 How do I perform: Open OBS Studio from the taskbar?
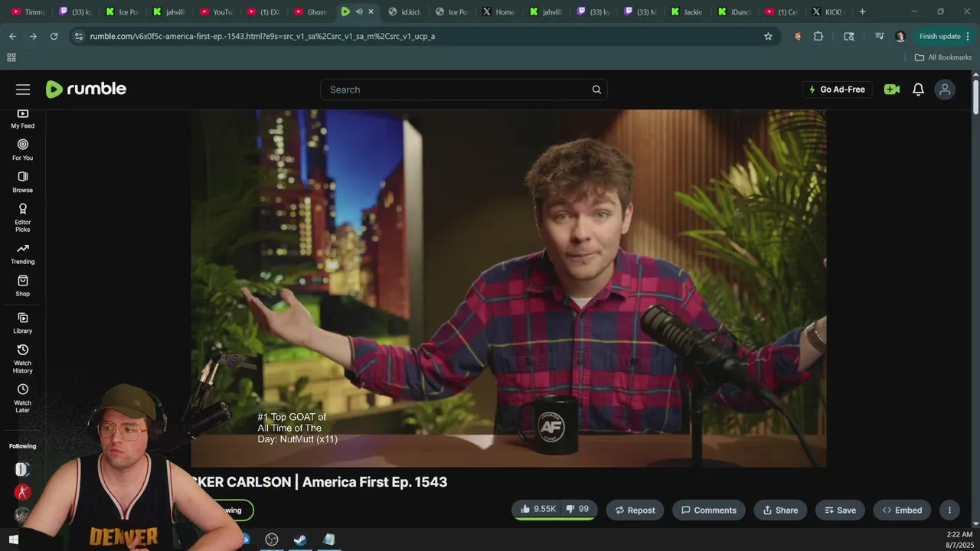(272, 540)
